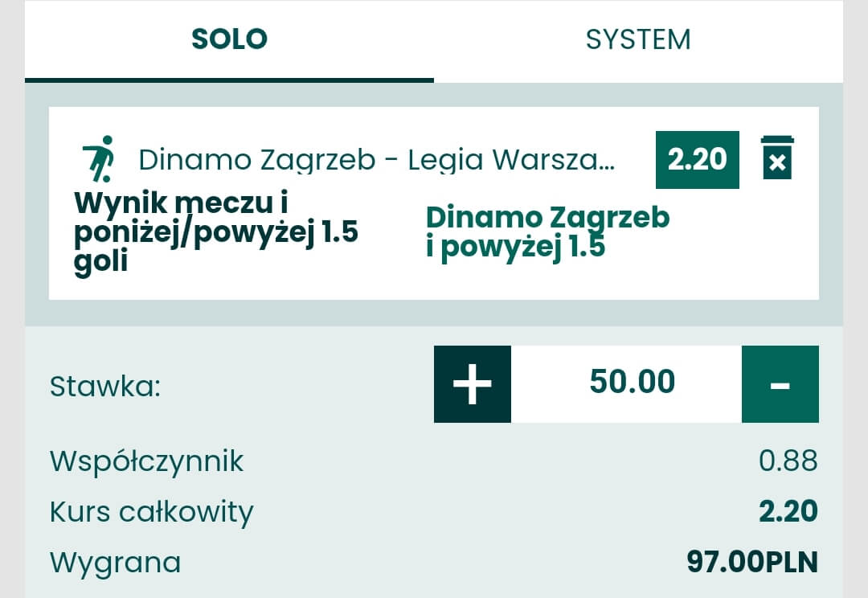Click the 'Dinamo Zagrzeb i powyżej 1.5' selection

click(x=547, y=232)
